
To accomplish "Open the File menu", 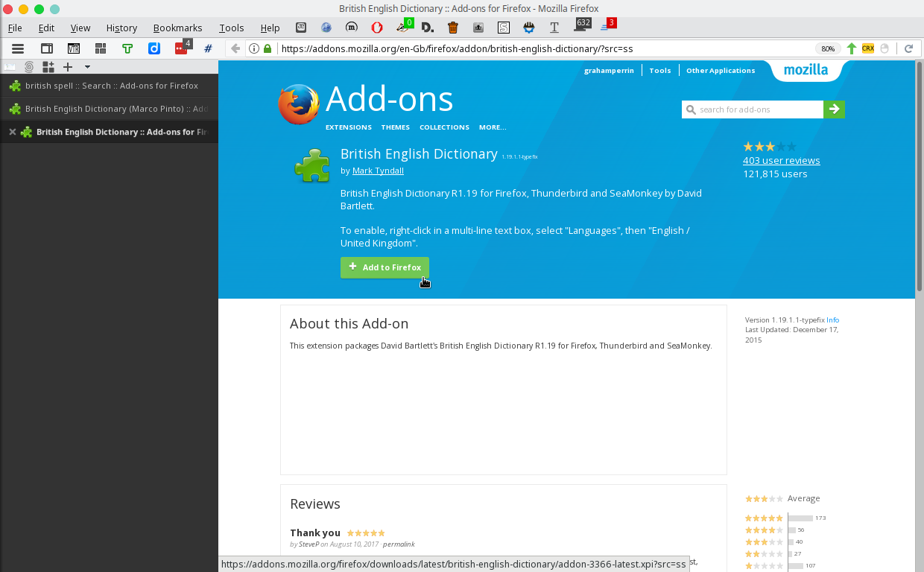I will (x=15, y=28).
